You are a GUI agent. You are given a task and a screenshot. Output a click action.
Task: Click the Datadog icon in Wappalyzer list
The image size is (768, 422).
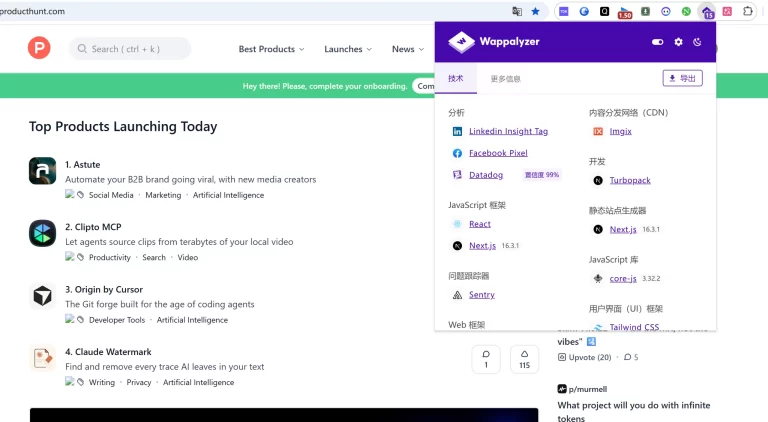tap(457, 175)
